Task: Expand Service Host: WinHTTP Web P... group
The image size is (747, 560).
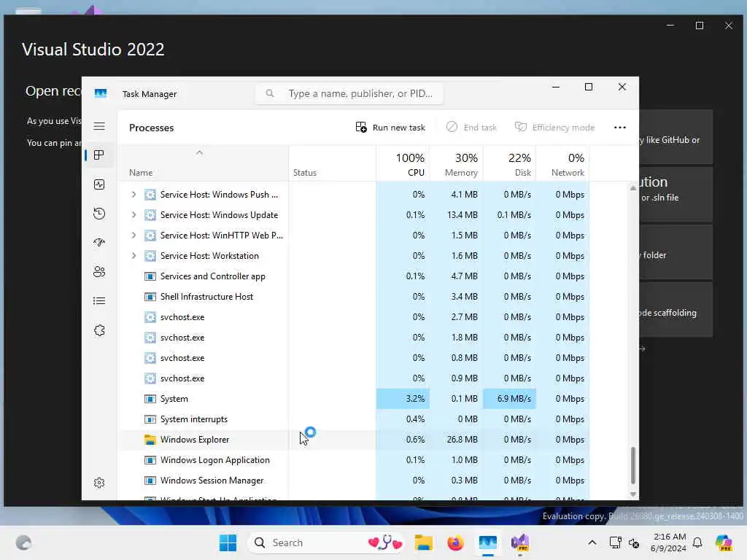Action: coord(134,236)
